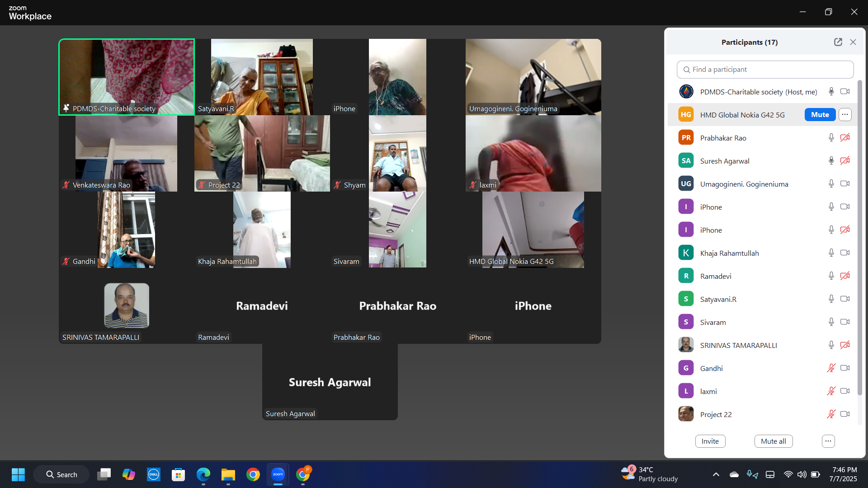Click Gandhi's muted microphone icon
868x488 pixels.
click(831, 368)
